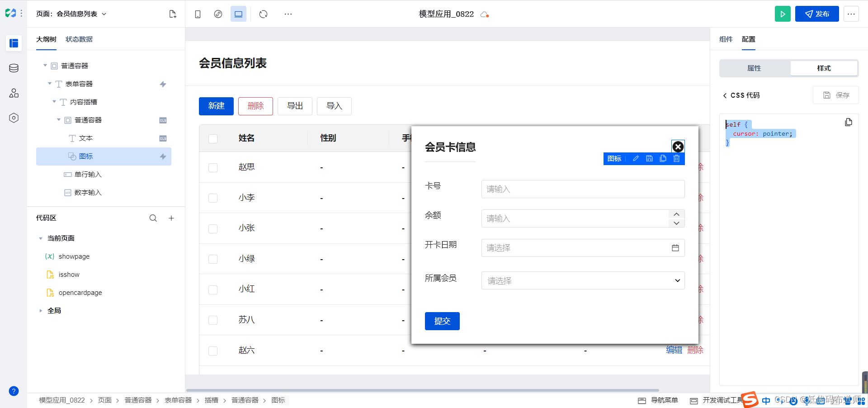
Task: Search in the code area
Action: click(153, 218)
